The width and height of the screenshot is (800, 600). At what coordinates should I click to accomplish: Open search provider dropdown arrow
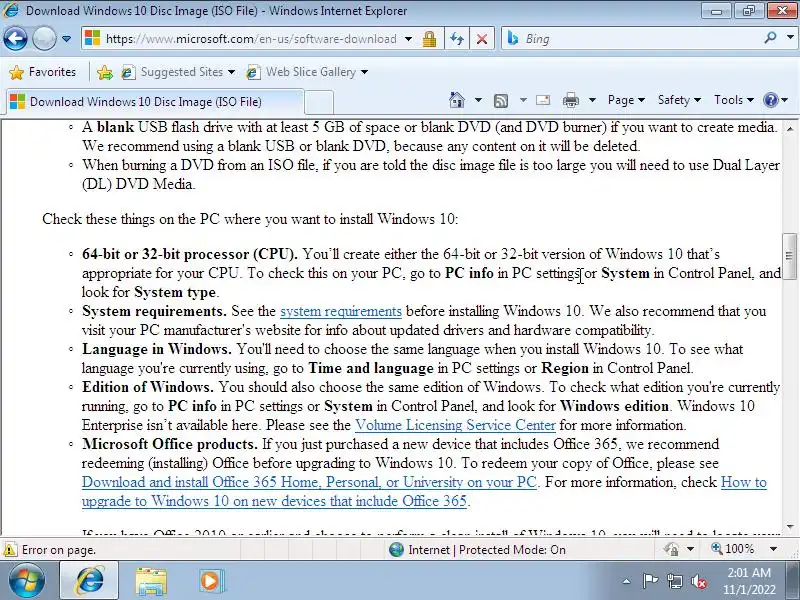coord(789,37)
